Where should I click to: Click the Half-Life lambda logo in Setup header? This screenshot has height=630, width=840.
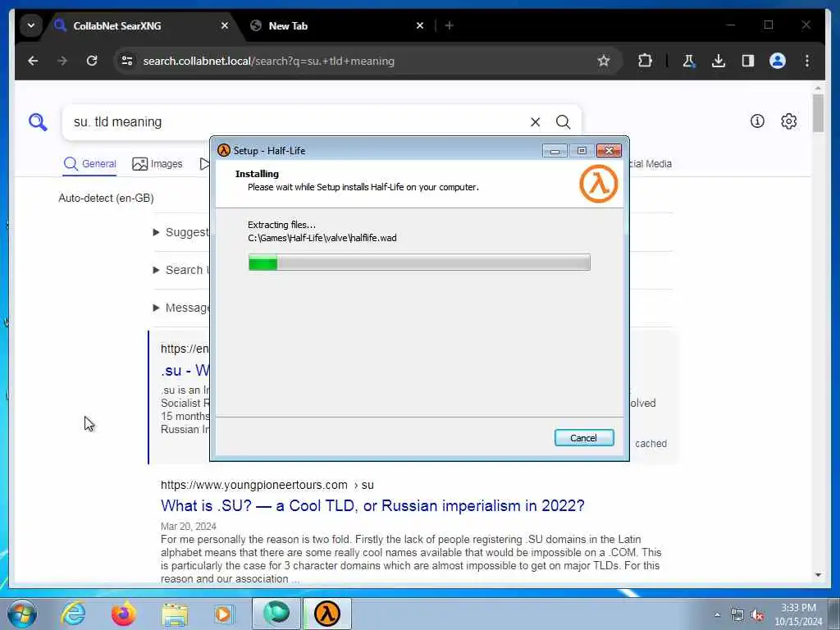(598, 184)
